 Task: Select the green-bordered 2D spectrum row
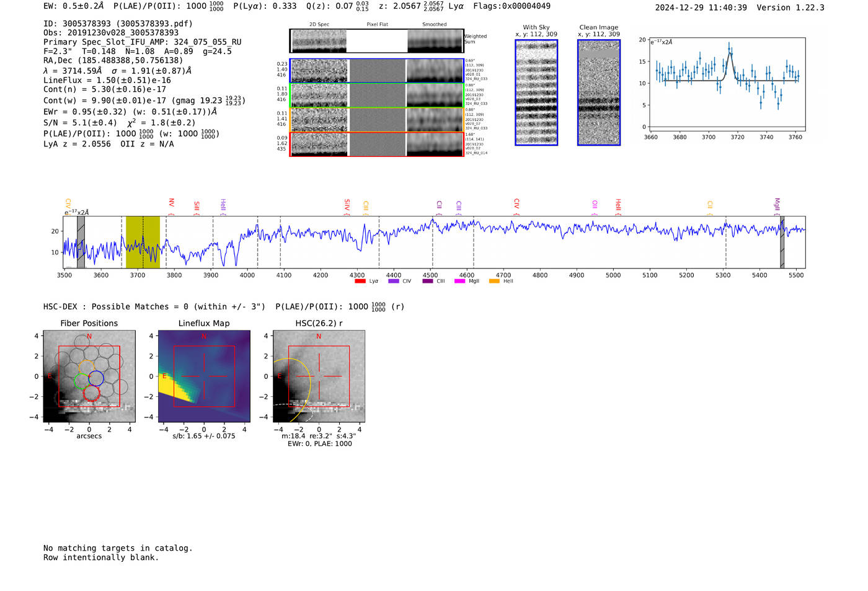(376, 96)
